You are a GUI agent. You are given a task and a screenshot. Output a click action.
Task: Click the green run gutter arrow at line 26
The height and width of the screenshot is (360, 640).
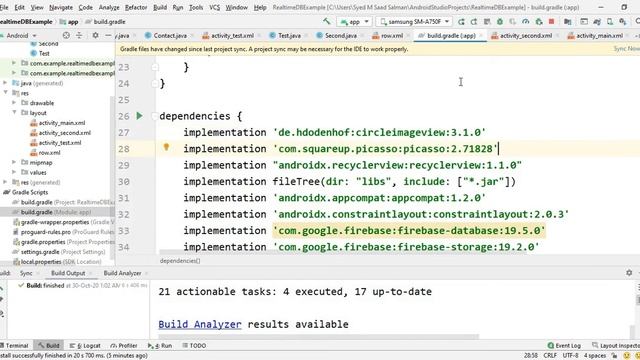[x=140, y=116]
